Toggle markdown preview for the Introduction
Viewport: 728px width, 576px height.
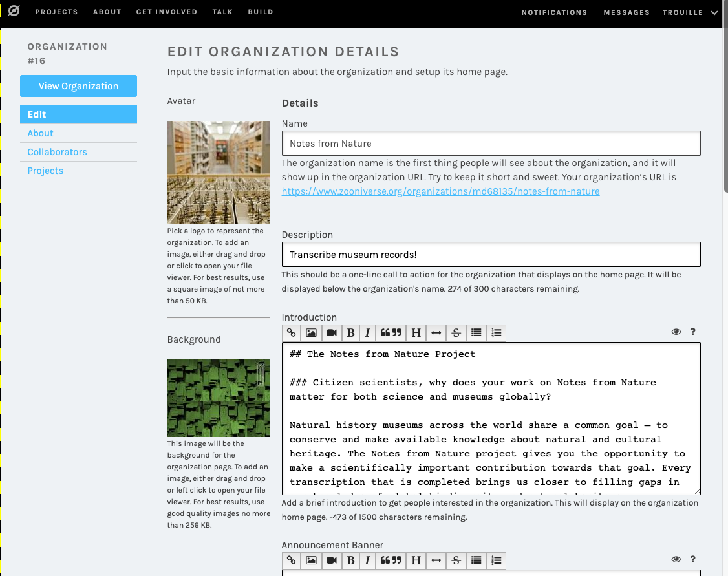click(676, 331)
